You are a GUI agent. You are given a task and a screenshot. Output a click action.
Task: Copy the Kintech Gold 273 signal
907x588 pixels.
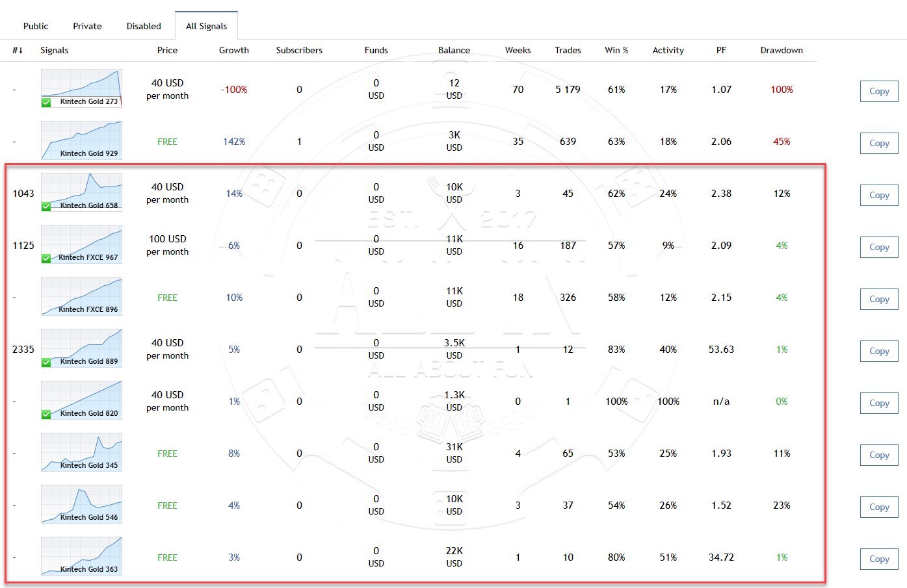(879, 92)
